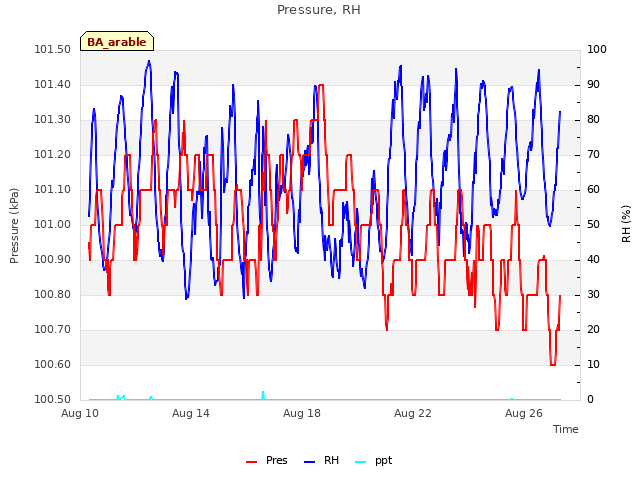Click the blue RH legend swatch

pyautogui.click(x=310, y=462)
